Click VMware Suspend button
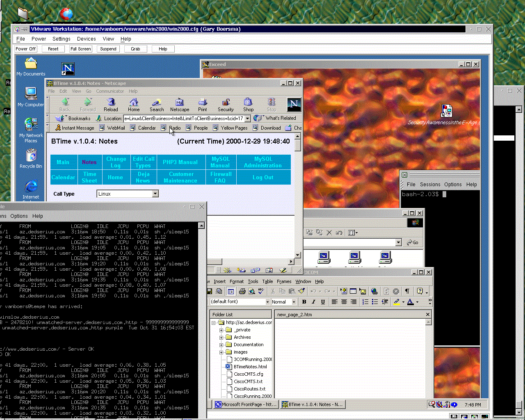 coord(108,49)
